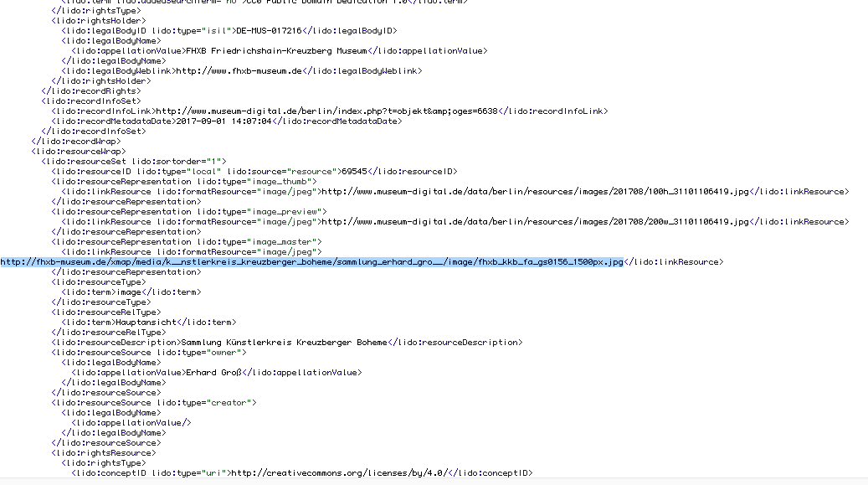The height and width of the screenshot is (485, 868).
Task: Click FHXB Friedrichshain-Kreuzberg Museum appellation text
Action: click(276, 51)
